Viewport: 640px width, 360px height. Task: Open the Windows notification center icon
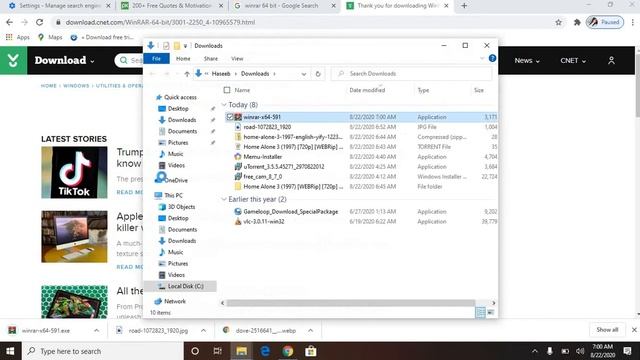click(x=627, y=351)
